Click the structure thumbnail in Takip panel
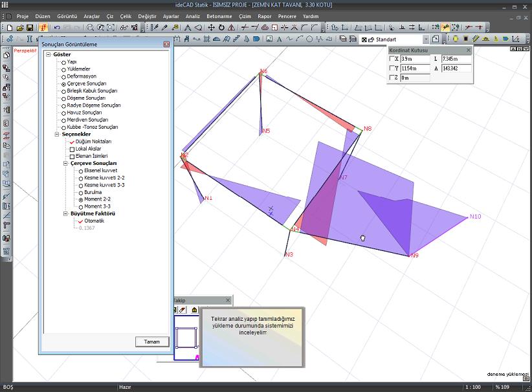 tap(186, 338)
